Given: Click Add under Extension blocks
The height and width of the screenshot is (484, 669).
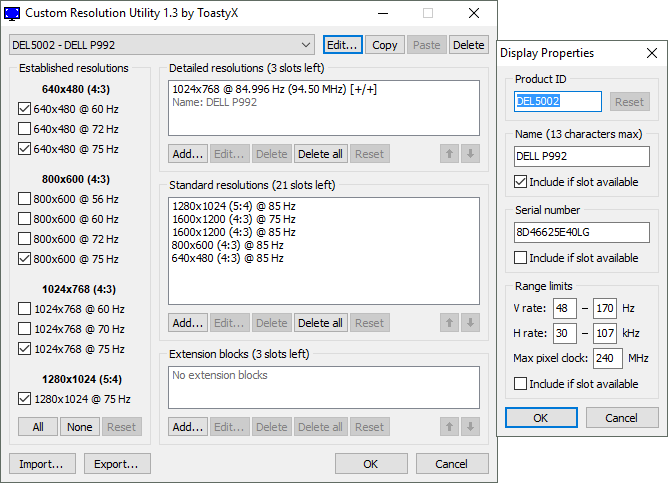Looking at the screenshot, I should [x=187, y=427].
